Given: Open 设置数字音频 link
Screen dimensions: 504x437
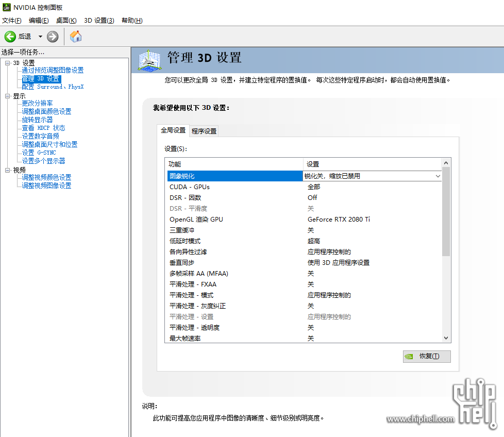Looking at the screenshot, I should (x=41, y=136).
